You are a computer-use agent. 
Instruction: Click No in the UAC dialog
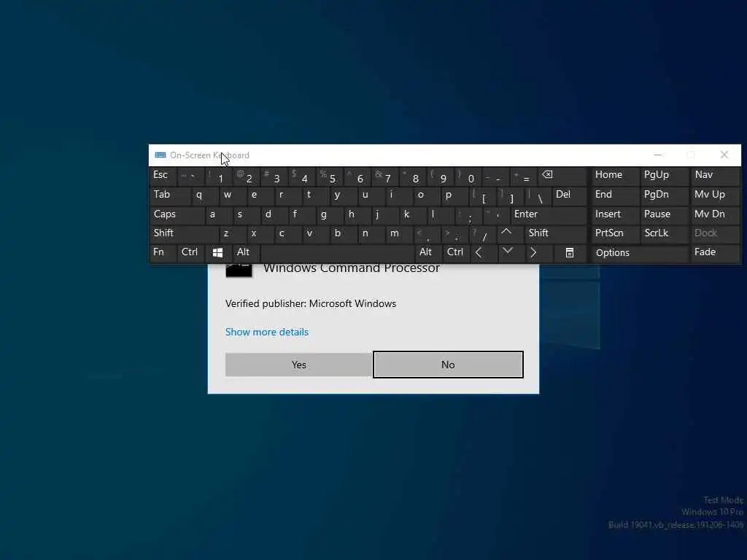[449, 365]
